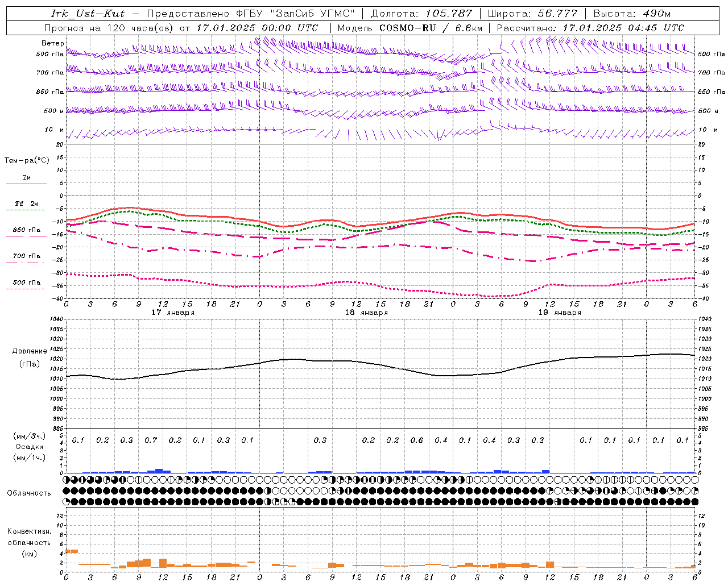Screen dimensions: 728x582
Task: Click the 0.7 precipitation value
Action: (151, 440)
